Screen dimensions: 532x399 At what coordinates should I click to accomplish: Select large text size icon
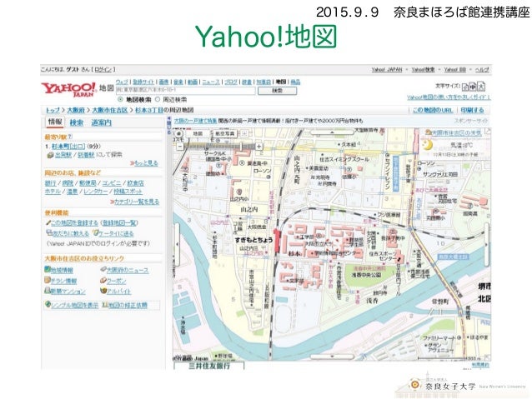point(481,87)
